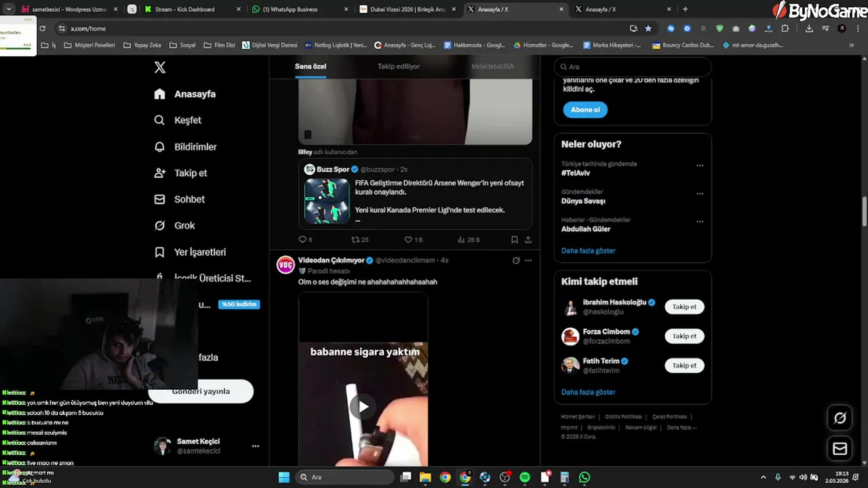Open Chrome extensions puzzle icon
Viewport: 868px width, 488px height.
[x=785, y=28]
